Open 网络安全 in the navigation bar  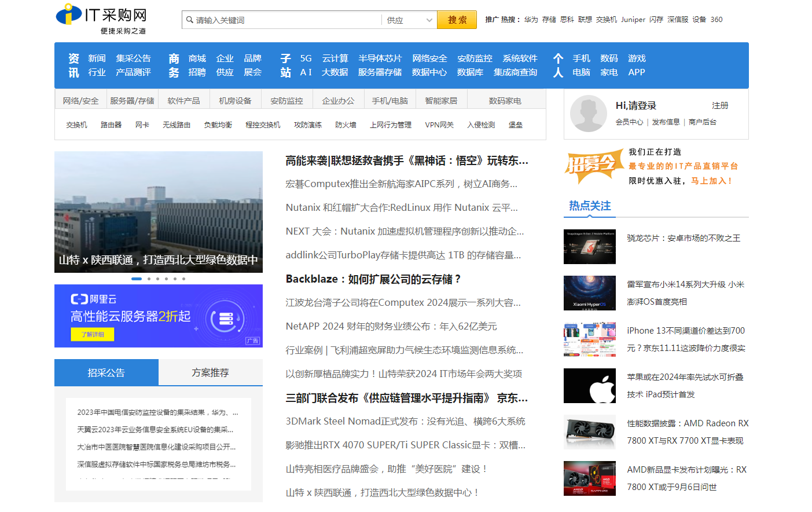429,58
